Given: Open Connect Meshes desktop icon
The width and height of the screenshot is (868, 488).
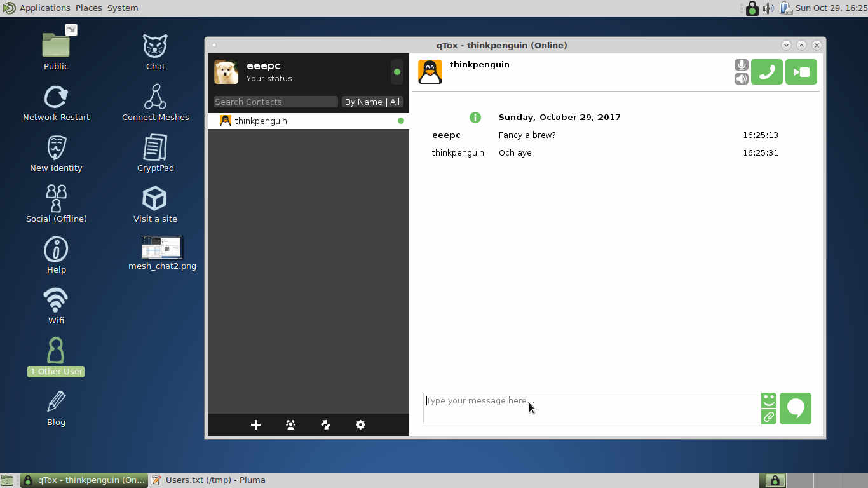Looking at the screenshot, I should 155,103.
